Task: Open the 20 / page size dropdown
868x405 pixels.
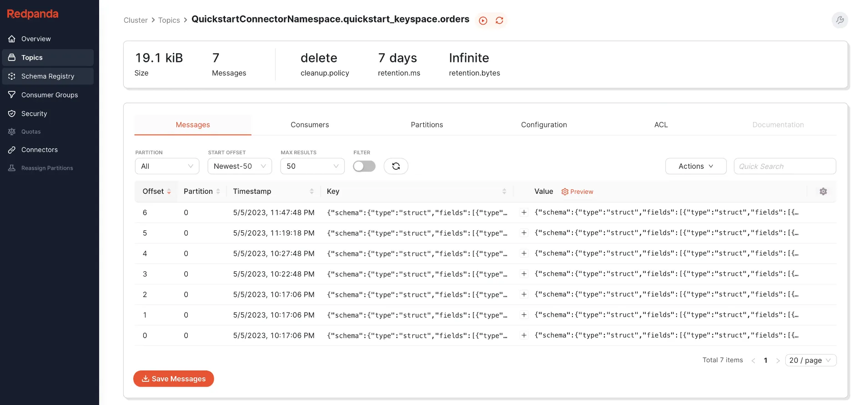Action: point(811,360)
